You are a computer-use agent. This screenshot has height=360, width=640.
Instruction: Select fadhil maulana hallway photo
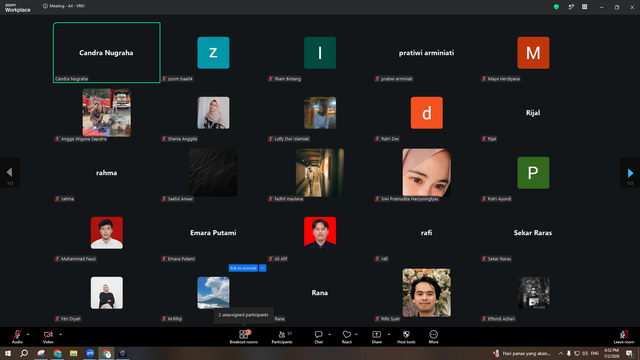320,172
